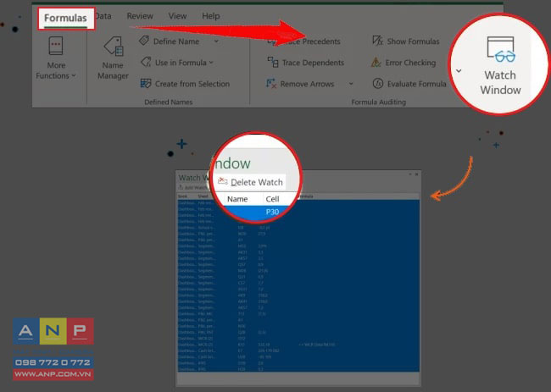Image resolution: width=551 pixels, height=392 pixels.
Task: Click the Book column header
Action: pos(183,196)
